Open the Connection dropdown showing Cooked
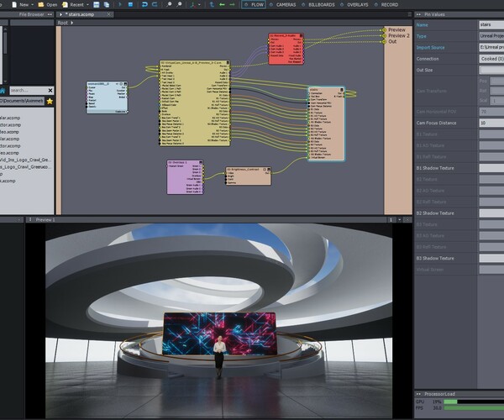Screen dimensions: 504x420 [x=491, y=58]
